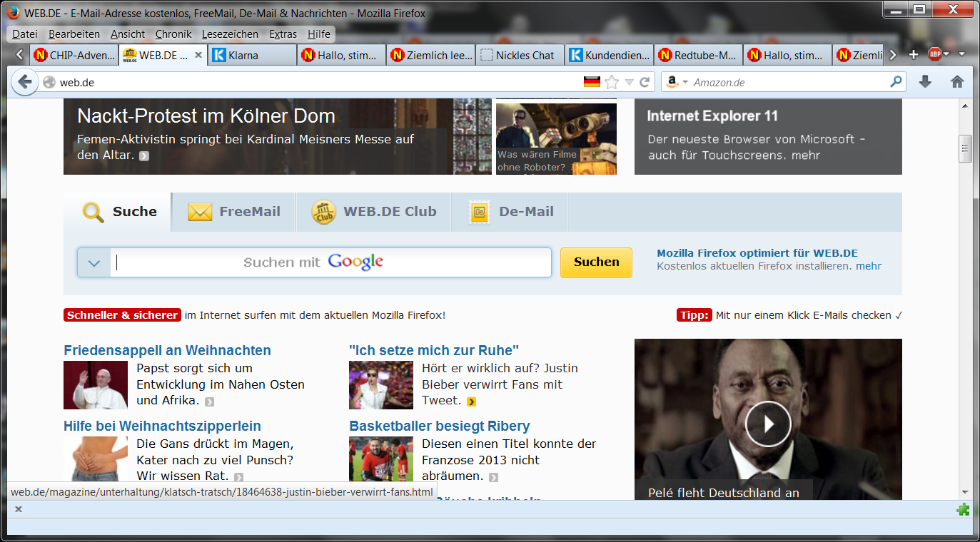Close the add-on bar with x
The image size is (980, 542).
[19, 509]
